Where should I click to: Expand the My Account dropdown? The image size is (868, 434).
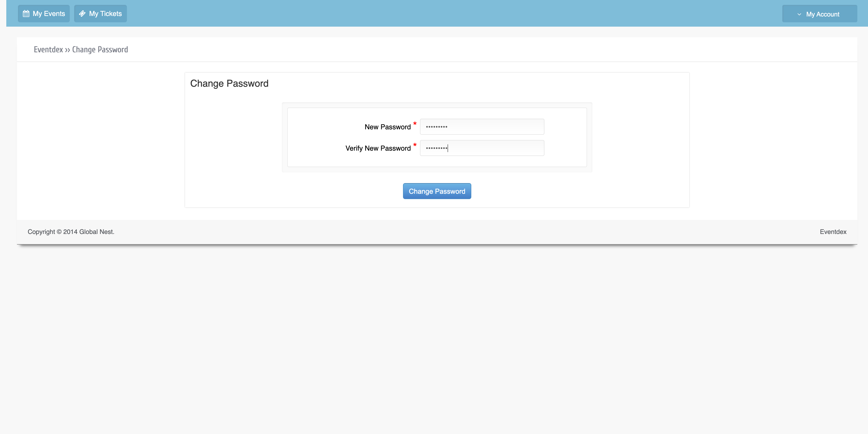820,14
